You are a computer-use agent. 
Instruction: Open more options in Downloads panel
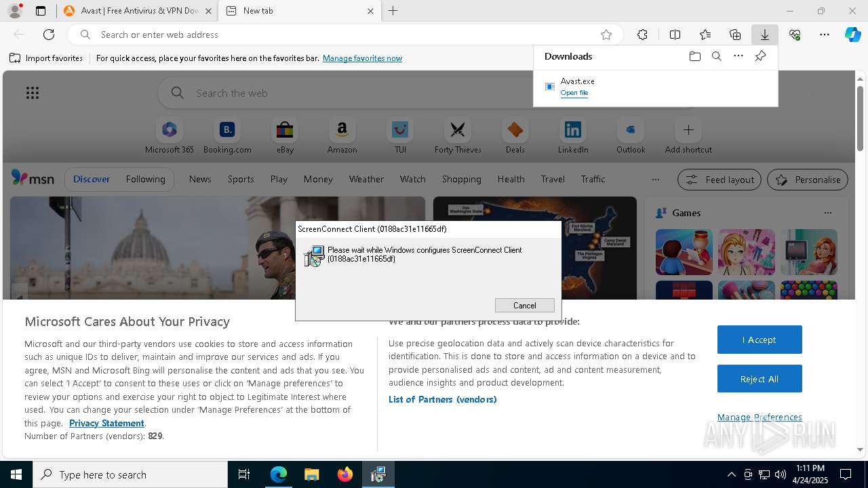(x=738, y=56)
